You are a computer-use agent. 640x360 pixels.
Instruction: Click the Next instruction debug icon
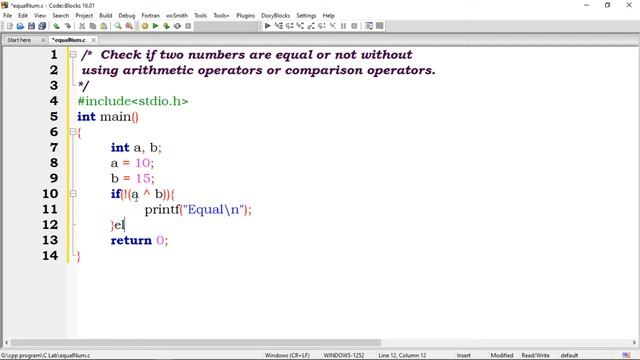[x=322, y=26]
